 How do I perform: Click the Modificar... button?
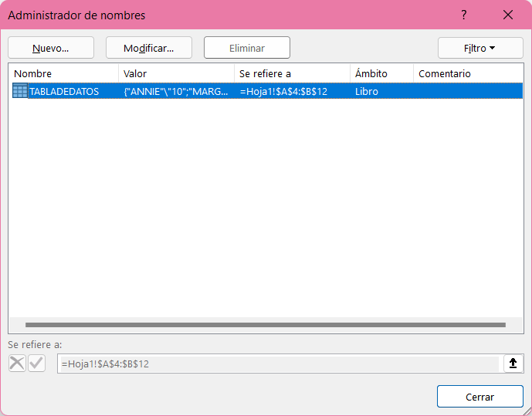(149, 48)
